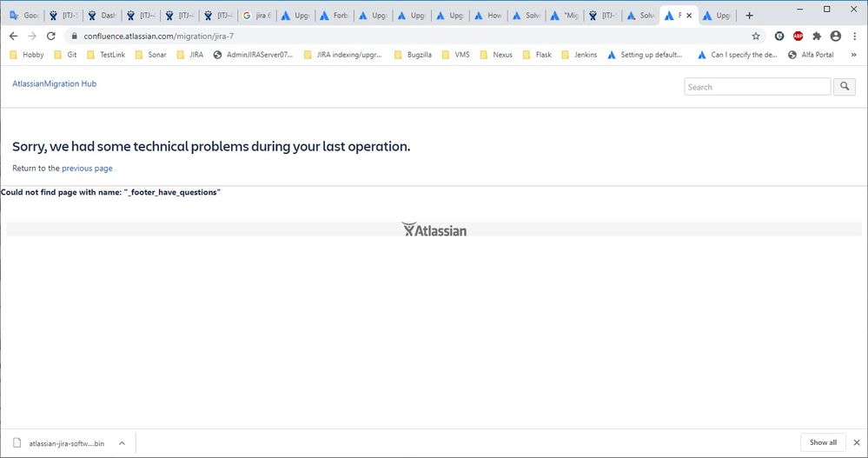Open the Git bookmark folder
Image resolution: width=868 pixels, height=458 pixels.
(65, 55)
